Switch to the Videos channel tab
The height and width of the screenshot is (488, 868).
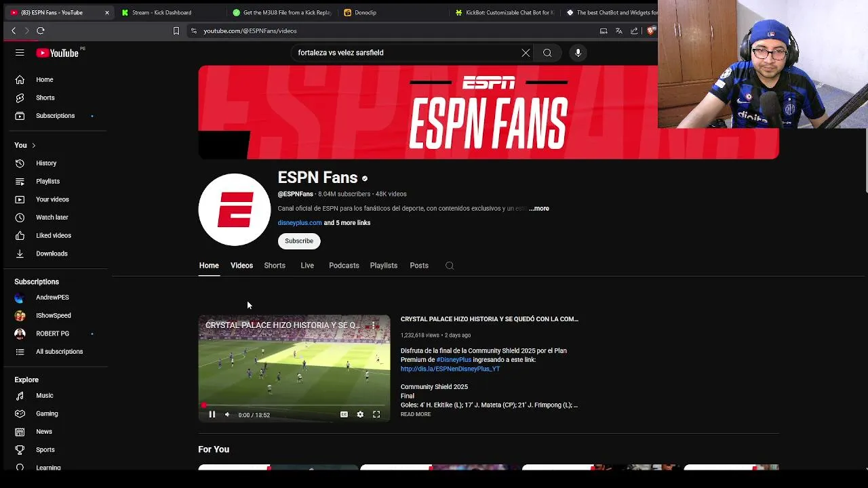click(x=241, y=266)
